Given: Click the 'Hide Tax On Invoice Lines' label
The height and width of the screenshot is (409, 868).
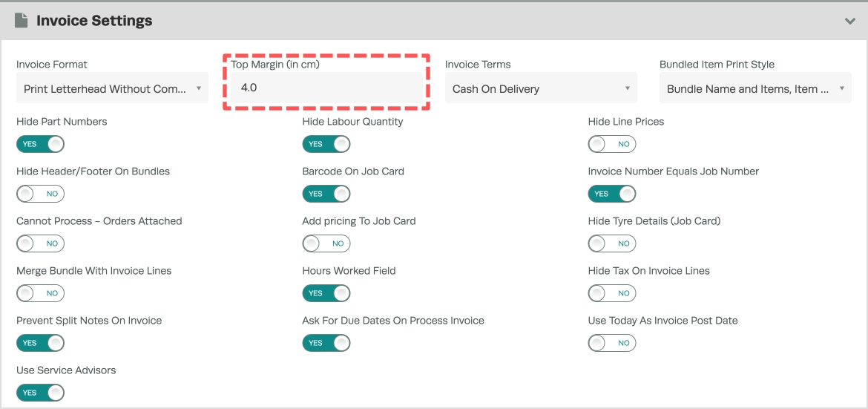Looking at the screenshot, I should [649, 271].
